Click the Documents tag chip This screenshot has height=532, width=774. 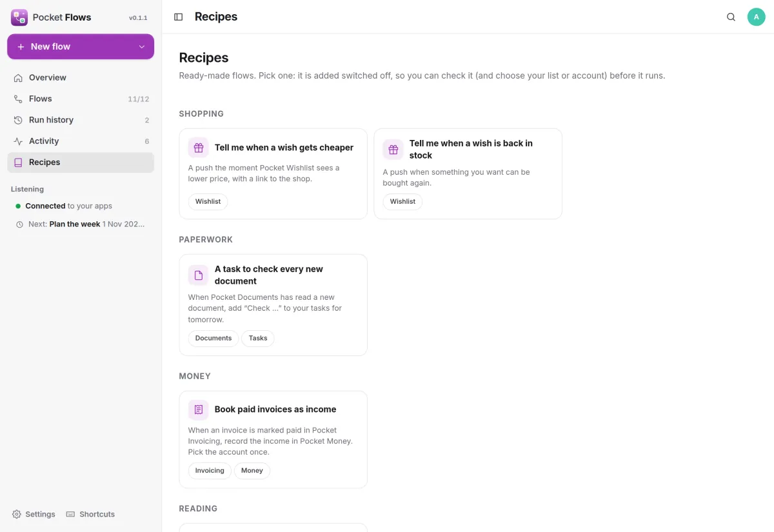[213, 339]
